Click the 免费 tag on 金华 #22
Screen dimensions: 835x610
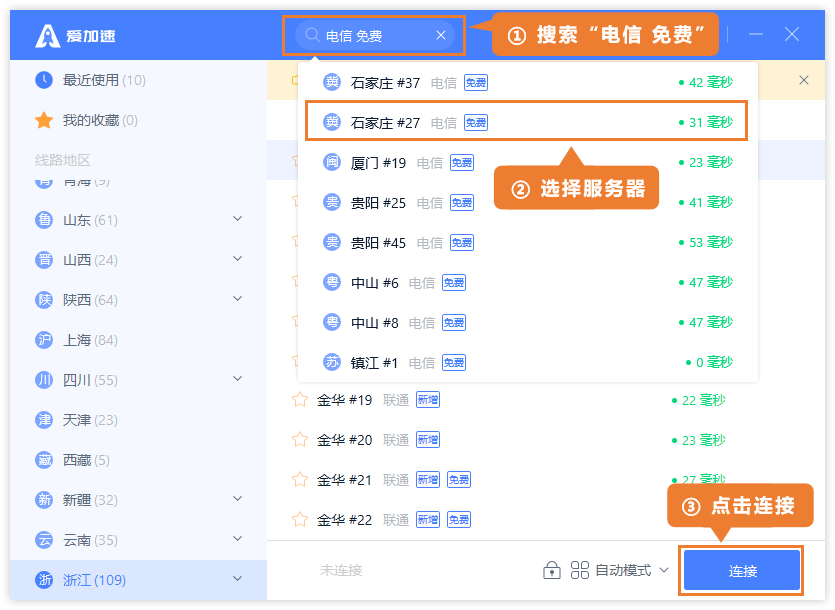(x=459, y=519)
